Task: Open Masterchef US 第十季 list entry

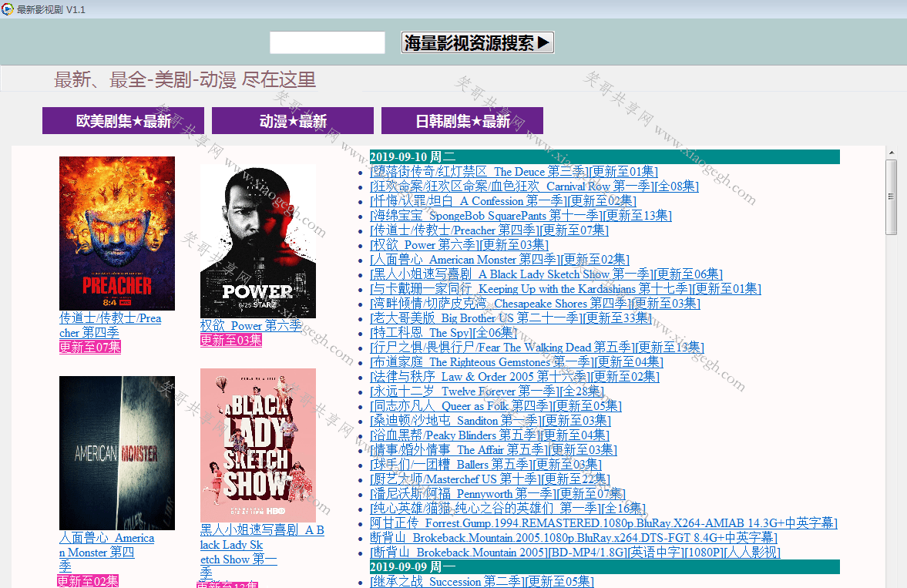Action: pos(490,479)
